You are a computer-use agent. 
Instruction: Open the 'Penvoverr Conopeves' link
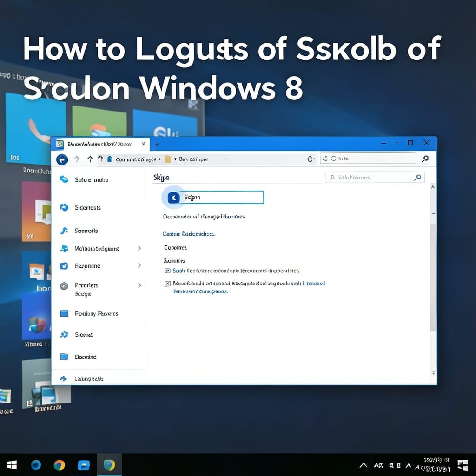201,291
